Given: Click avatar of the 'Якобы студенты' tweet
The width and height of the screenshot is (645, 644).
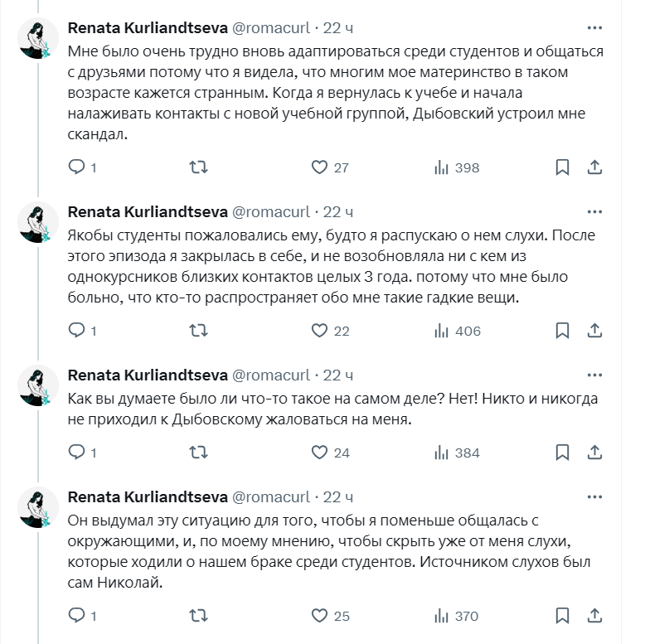Looking at the screenshot, I should tap(38, 222).
